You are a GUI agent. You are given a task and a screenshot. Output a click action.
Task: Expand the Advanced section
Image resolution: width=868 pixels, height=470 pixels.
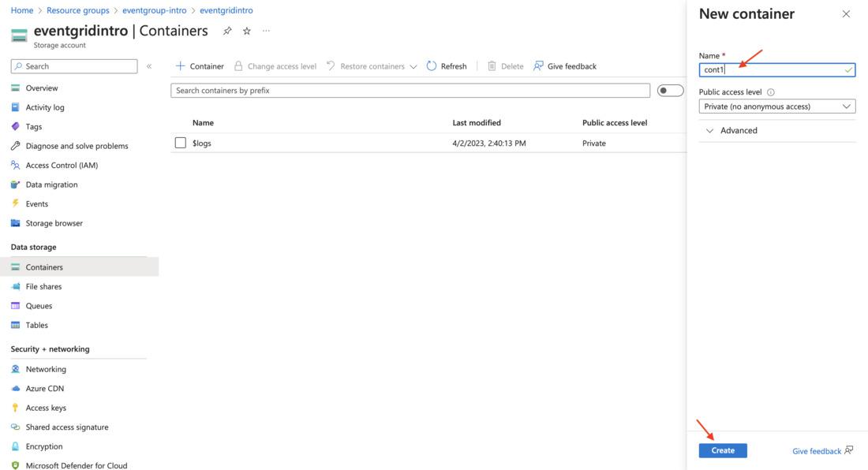coord(731,130)
